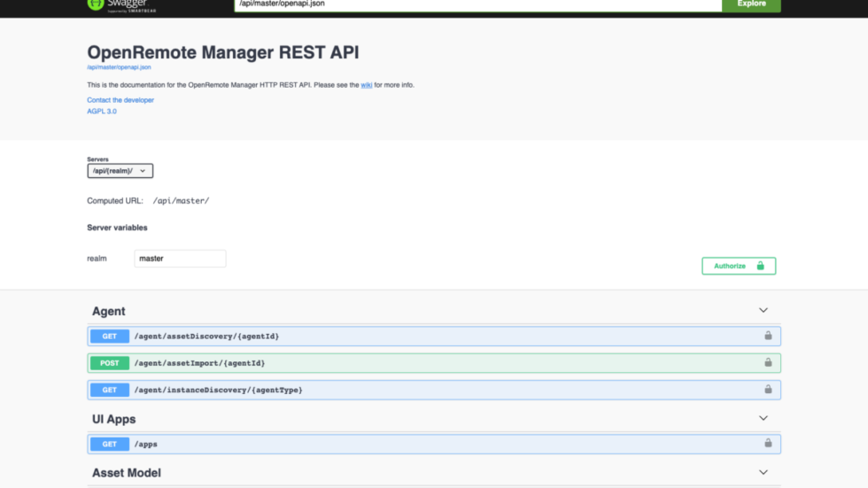The width and height of the screenshot is (868, 488).
Task: Collapse the Agent section chevron
Action: [x=763, y=311]
